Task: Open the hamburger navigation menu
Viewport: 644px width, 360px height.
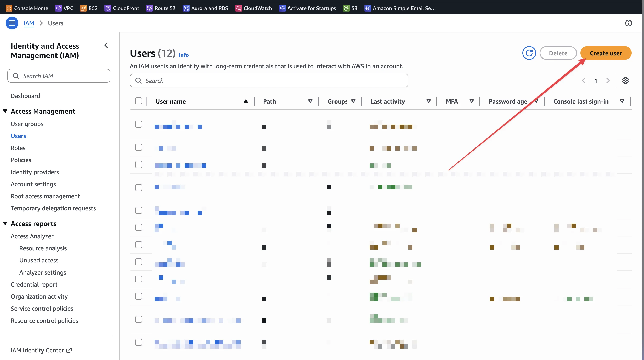Action: pos(12,23)
